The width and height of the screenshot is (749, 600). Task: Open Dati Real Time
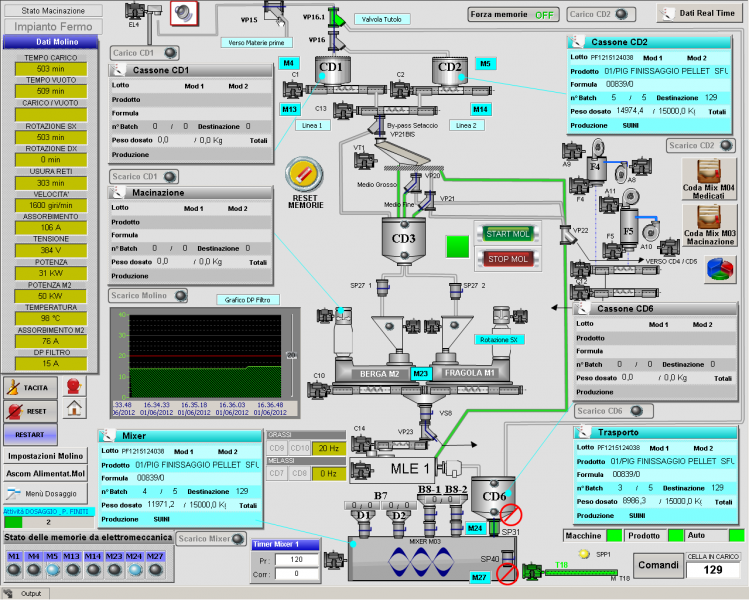point(699,13)
